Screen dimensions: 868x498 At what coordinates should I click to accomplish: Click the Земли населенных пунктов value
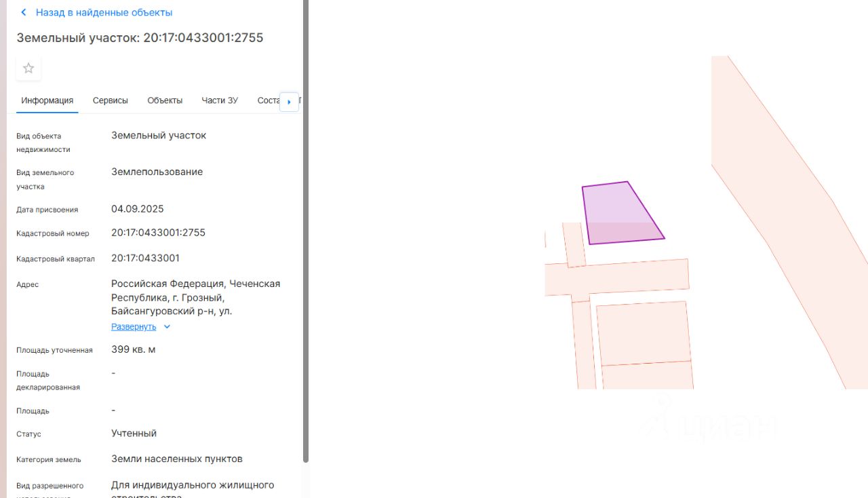(x=177, y=459)
